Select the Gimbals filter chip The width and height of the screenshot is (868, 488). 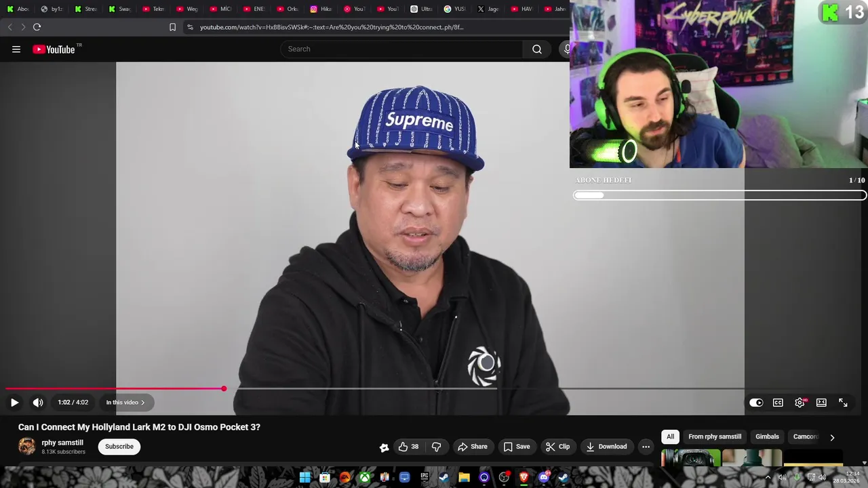coord(767,436)
